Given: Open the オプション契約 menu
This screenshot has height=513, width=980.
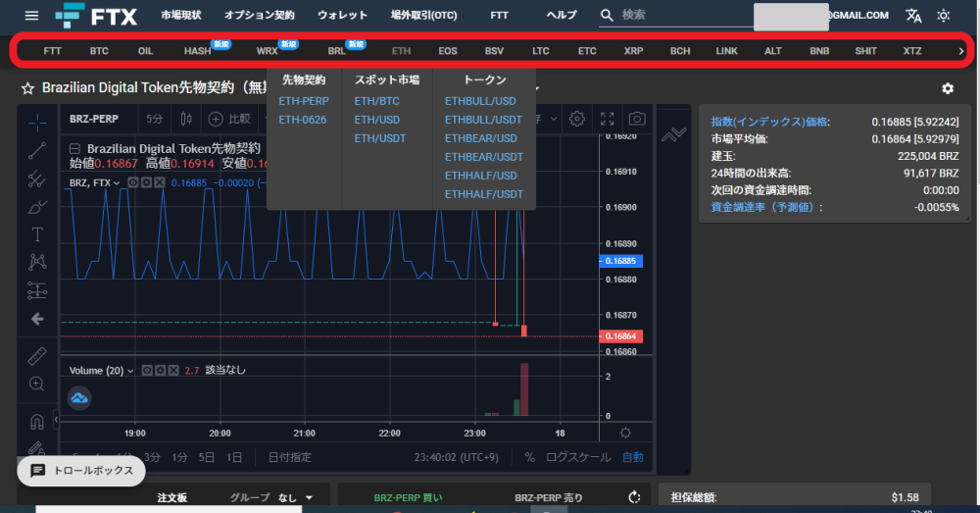Looking at the screenshot, I should click(x=260, y=15).
